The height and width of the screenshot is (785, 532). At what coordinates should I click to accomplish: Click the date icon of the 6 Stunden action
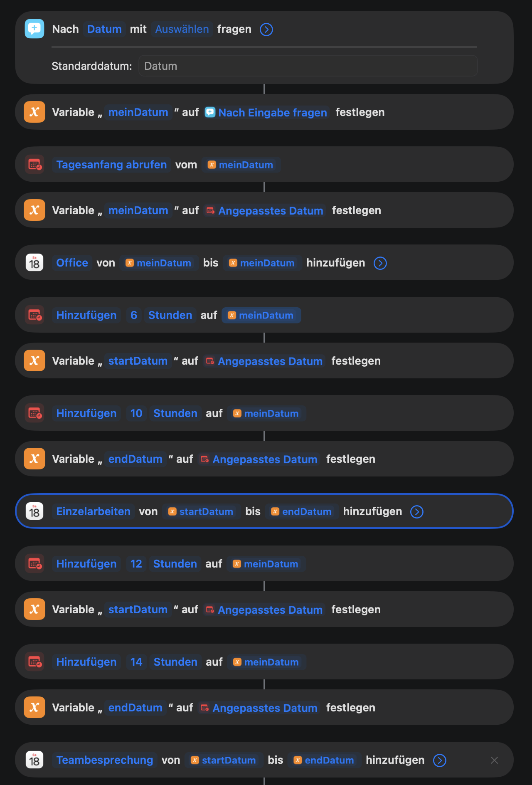point(34,315)
